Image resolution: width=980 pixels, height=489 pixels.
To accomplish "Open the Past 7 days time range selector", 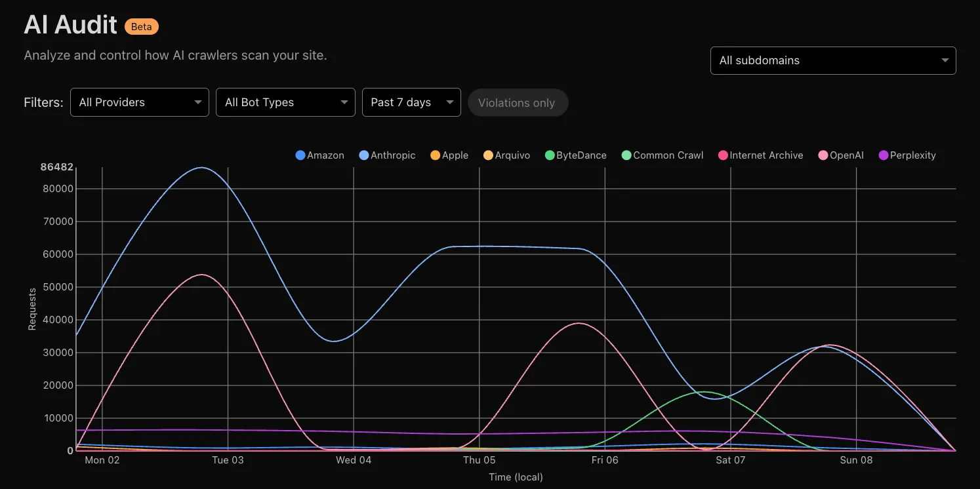I will (411, 102).
